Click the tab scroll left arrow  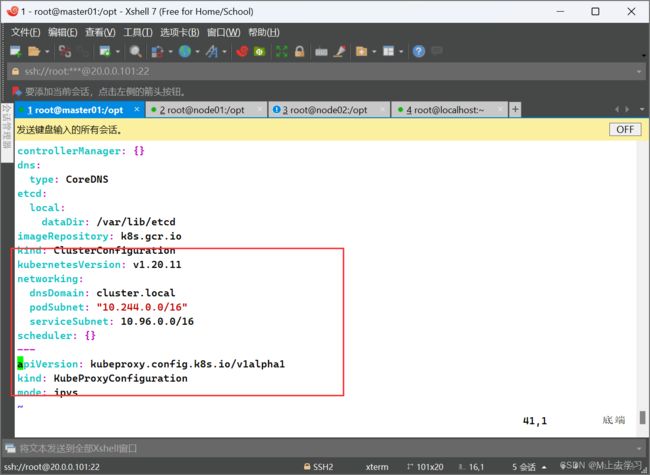[x=617, y=109]
